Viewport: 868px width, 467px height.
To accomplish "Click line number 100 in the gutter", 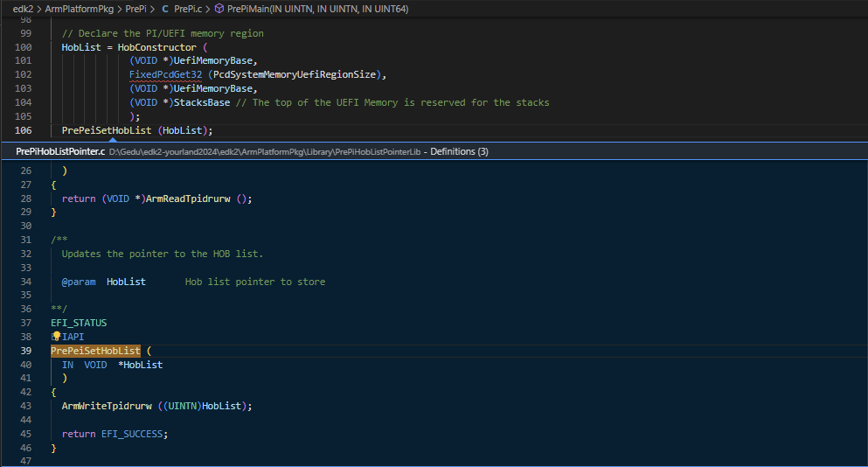I will [24, 47].
